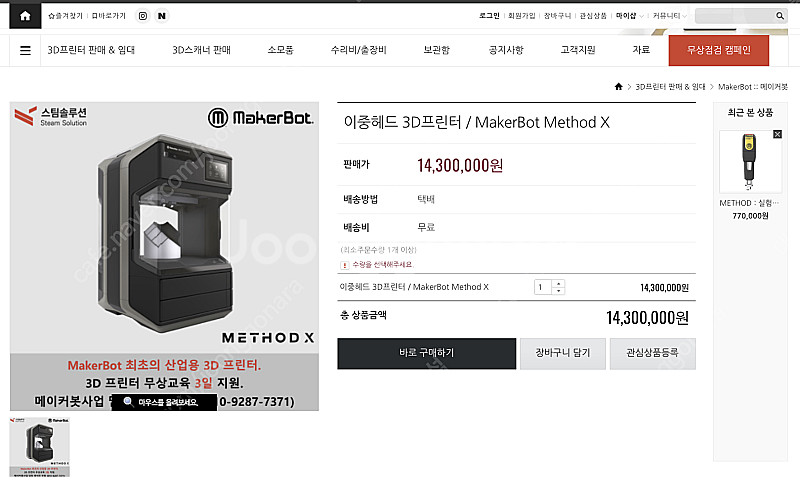The height and width of the screenshot is (496, 800).
Task: Click the image zoom magnifier bar
Action: [164, 402]
